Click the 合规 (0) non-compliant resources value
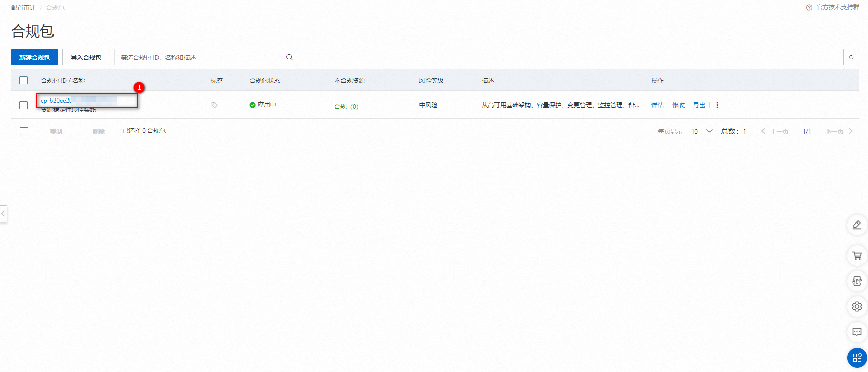Viewport: 868px width, 372px height. click(347, 107)
